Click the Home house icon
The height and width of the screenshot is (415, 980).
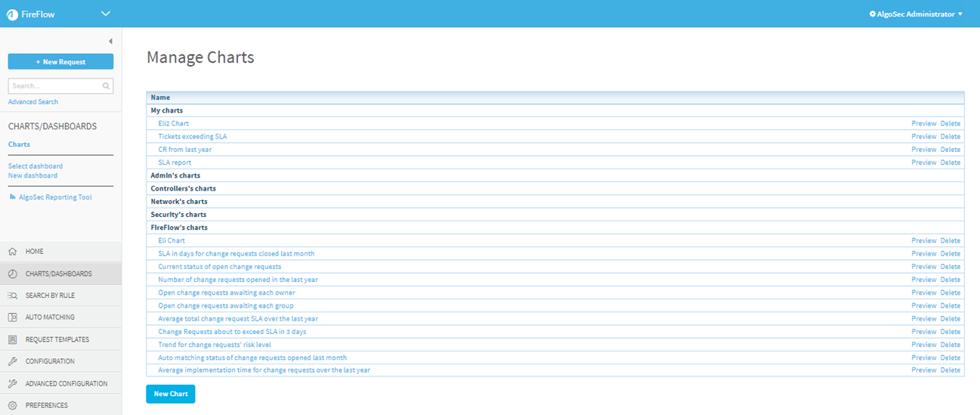click(12, 252)
